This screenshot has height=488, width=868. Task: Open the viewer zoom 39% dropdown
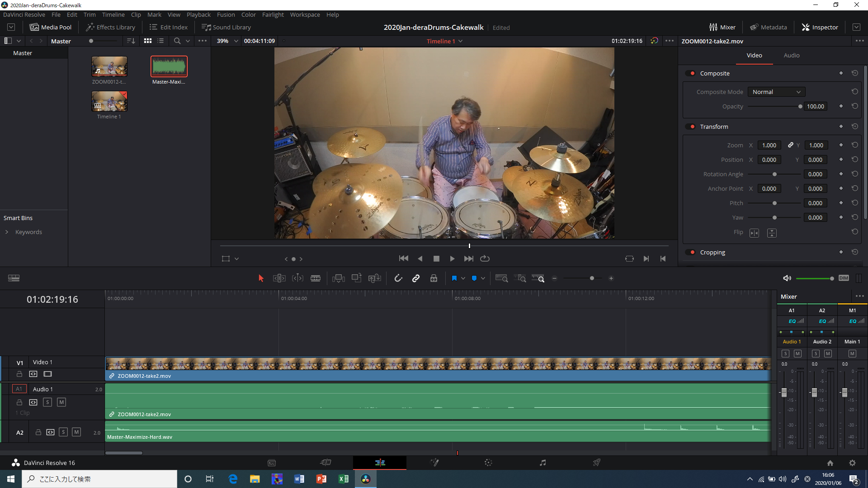227,41
